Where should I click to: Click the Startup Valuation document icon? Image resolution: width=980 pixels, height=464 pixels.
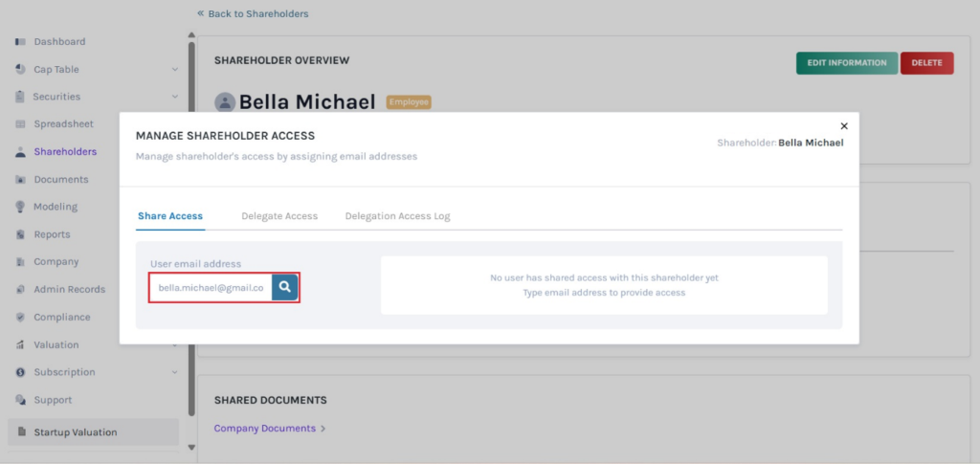(x=21, y=431)
